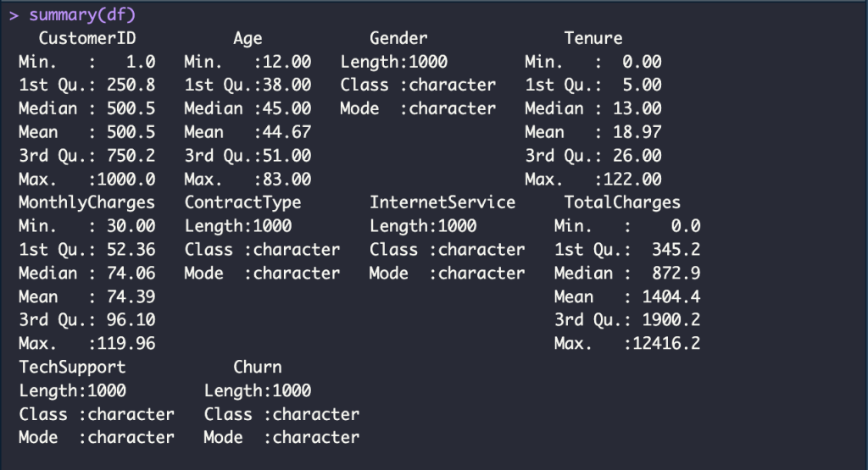Click the CustomerID column header
Image resolution: width=868 pixels, height=470 pixels.
(87, 38)
